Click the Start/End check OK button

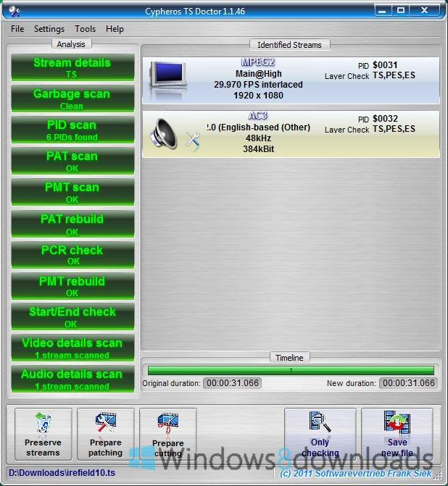click(x=72, y=317)
